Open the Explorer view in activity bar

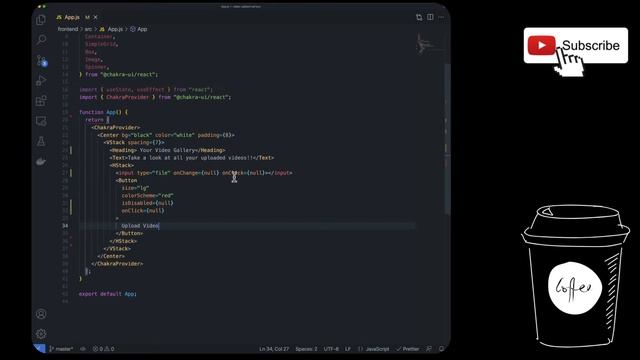coord(41,20)
